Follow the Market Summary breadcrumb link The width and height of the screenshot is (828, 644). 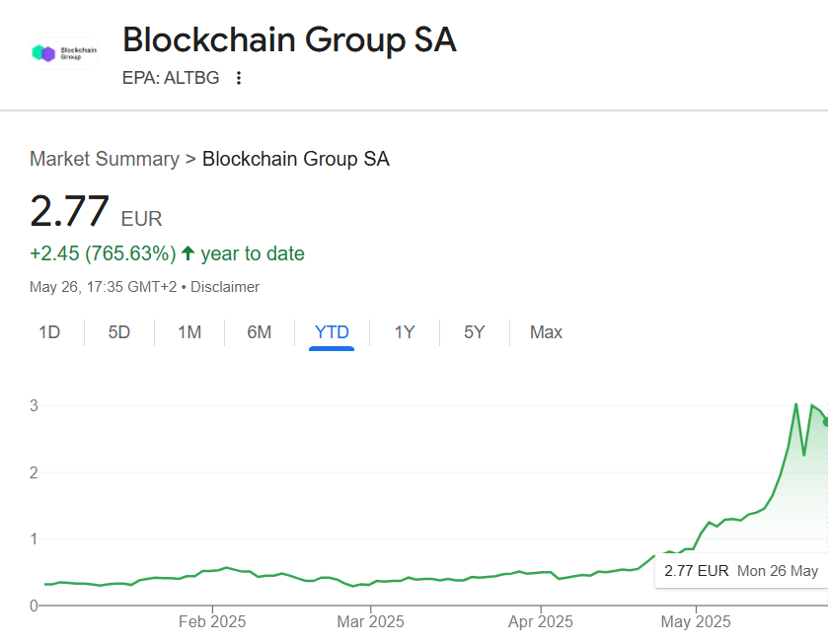tap(105, 159)
